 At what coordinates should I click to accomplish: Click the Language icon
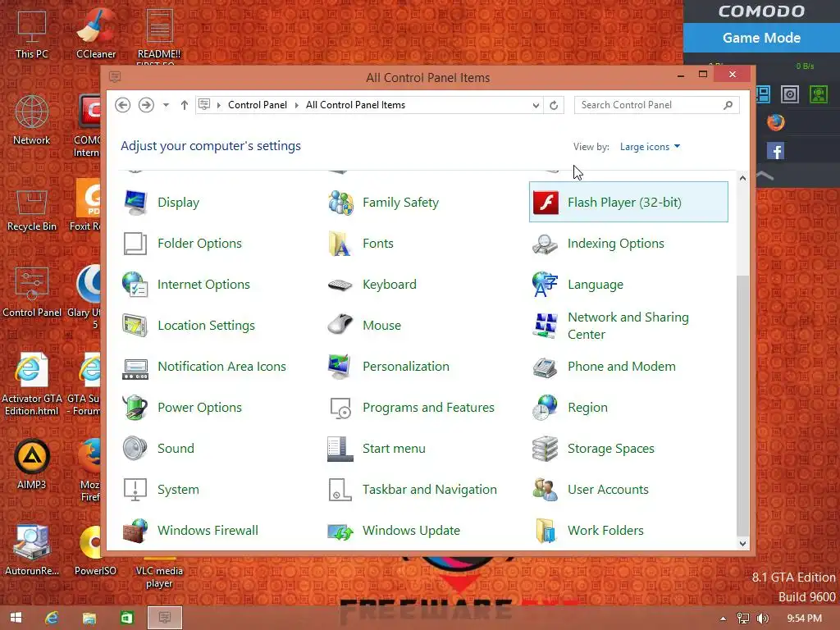pyautogui.click(x=546, y=285)
